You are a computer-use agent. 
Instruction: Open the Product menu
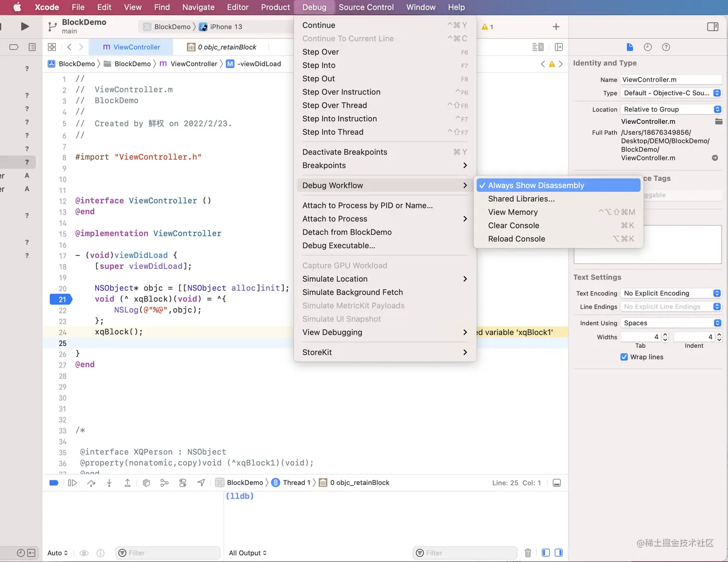coord(275,7)
